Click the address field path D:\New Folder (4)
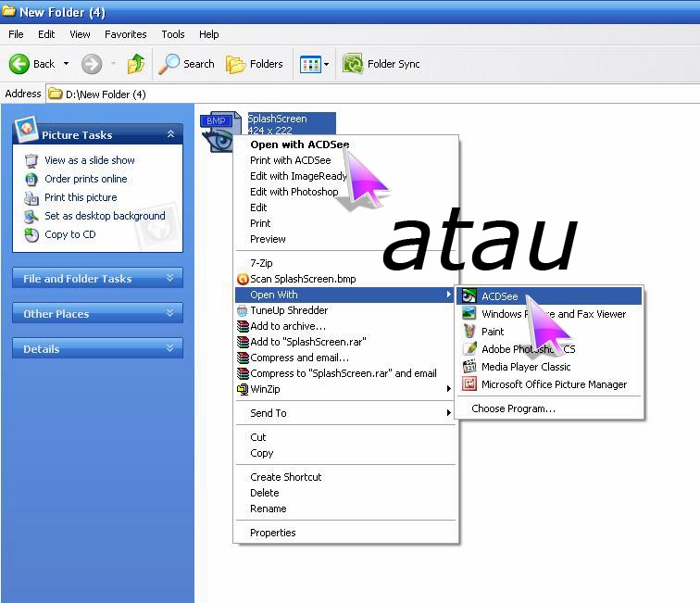This screenshot has height=603, width=700. coord(106,94)
